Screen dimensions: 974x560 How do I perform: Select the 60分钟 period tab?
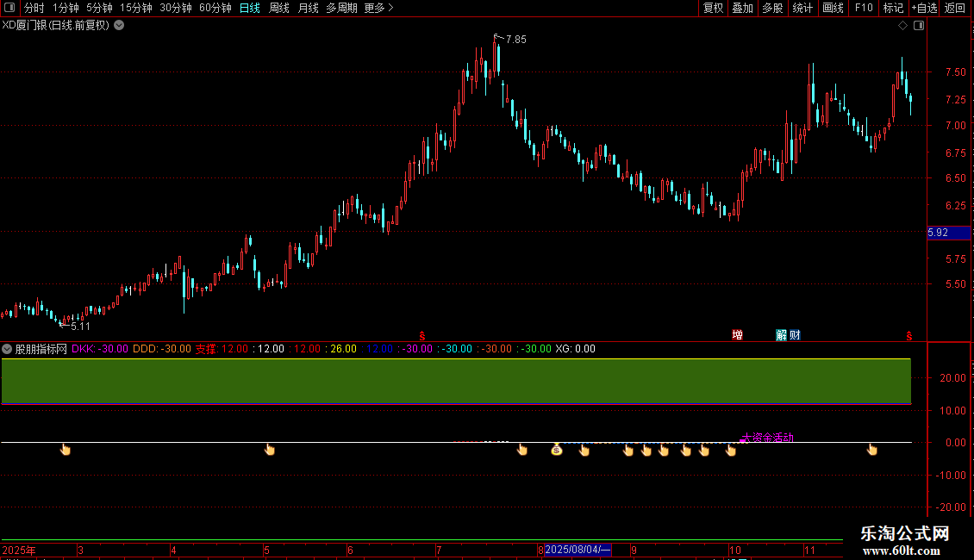coord(215,8)
